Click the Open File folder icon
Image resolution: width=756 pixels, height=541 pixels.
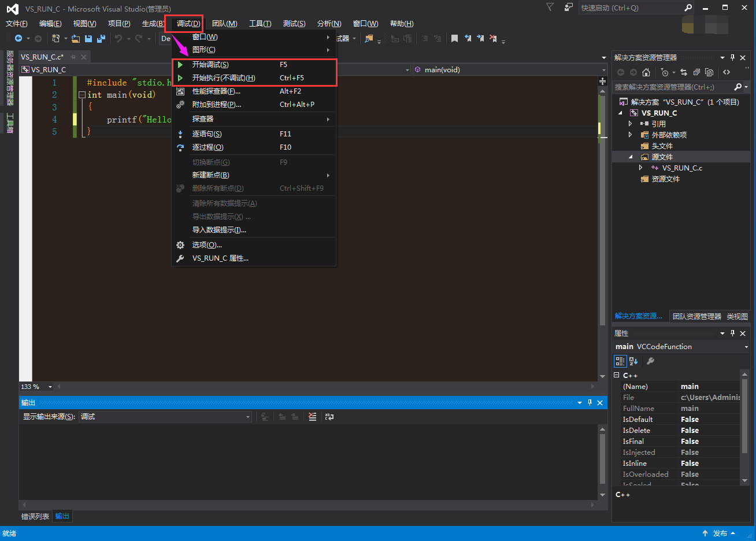point(76,39)
